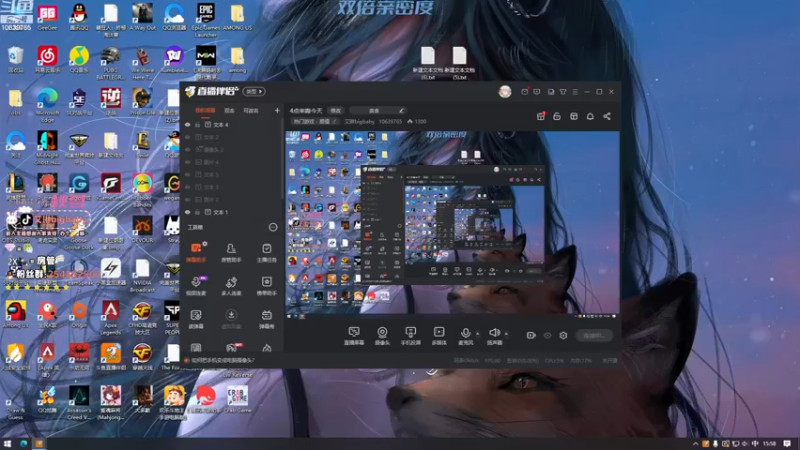Open the taskbar notification center icon
Screen dimensions: 800x450
[787, 444]
